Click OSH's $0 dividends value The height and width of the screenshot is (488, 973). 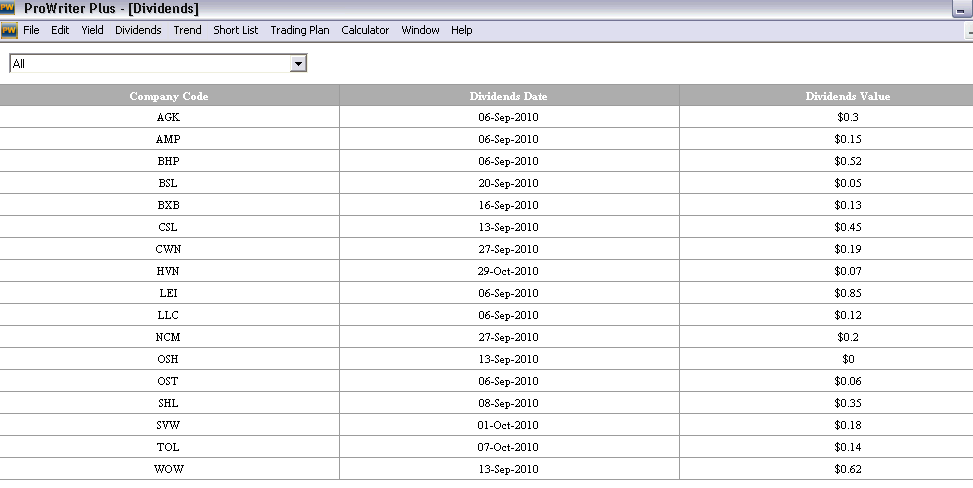click(x=848, y=359)
